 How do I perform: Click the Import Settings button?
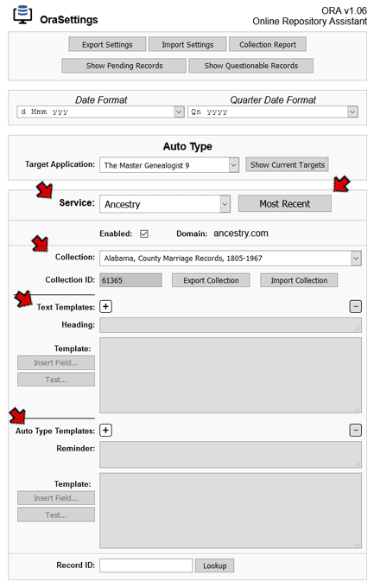(x=187, y=45)
